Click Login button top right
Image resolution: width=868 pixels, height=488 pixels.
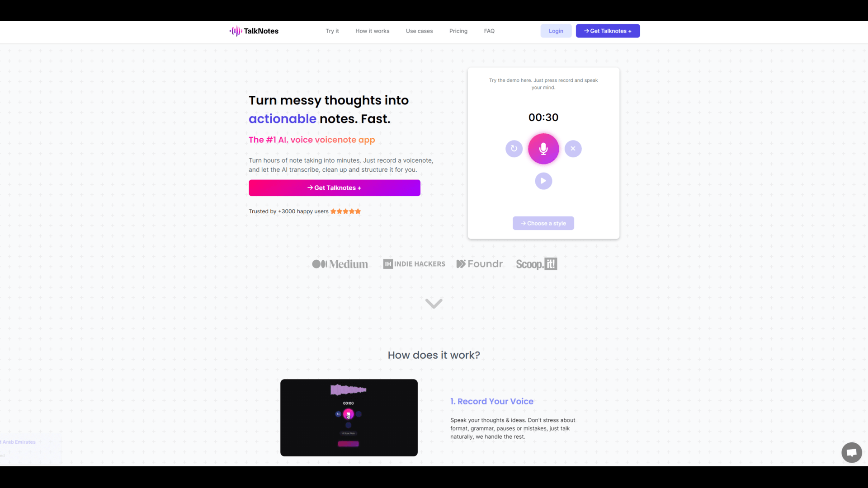tap(556, 31)
